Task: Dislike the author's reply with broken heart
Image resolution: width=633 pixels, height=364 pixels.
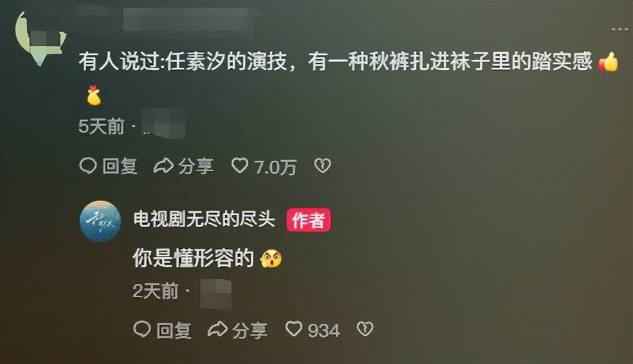Action: [x=365, y=329]
